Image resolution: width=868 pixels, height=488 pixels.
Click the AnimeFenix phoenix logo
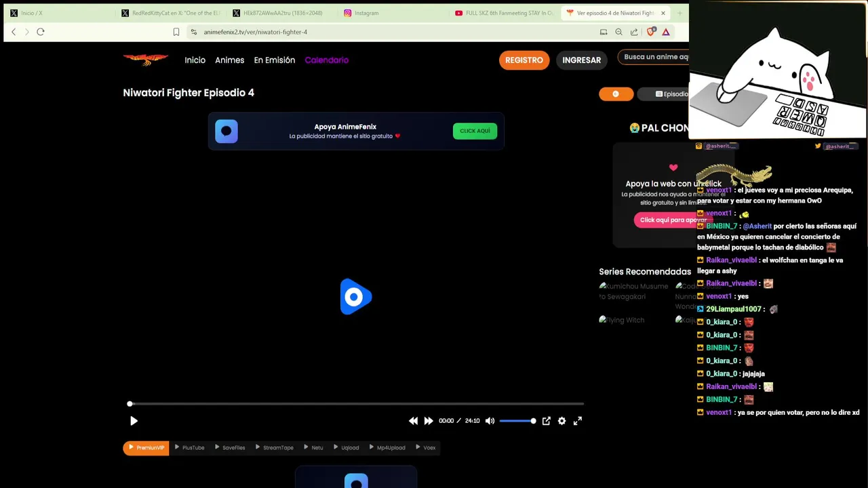(146, 60)
